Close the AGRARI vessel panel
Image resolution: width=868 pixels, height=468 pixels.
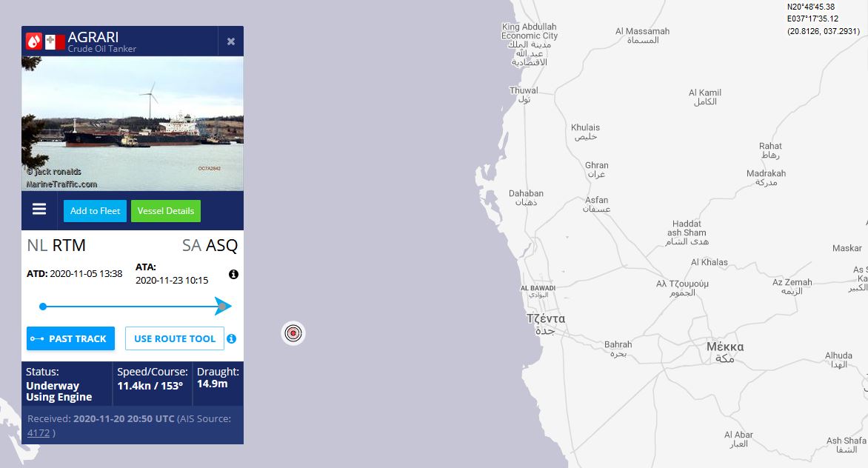[231, 41]
